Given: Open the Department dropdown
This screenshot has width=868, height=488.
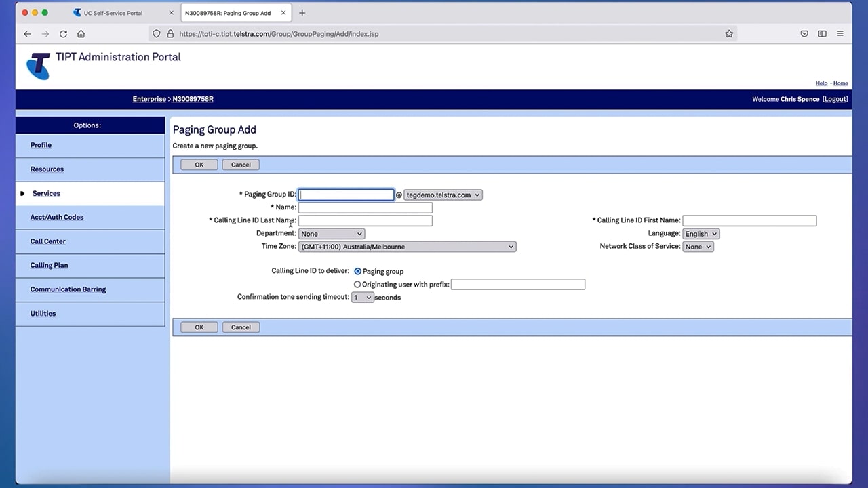Looking at the screenshot, I should tap(332, 234).
